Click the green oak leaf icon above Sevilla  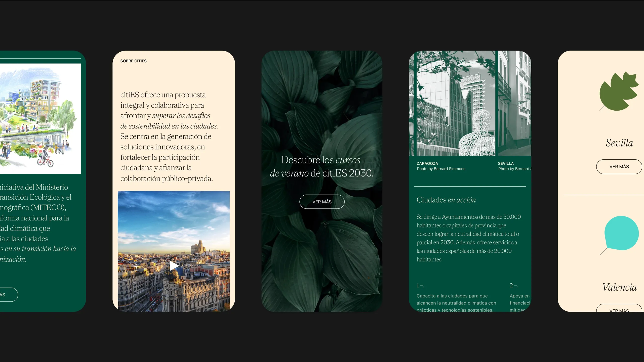619,91
